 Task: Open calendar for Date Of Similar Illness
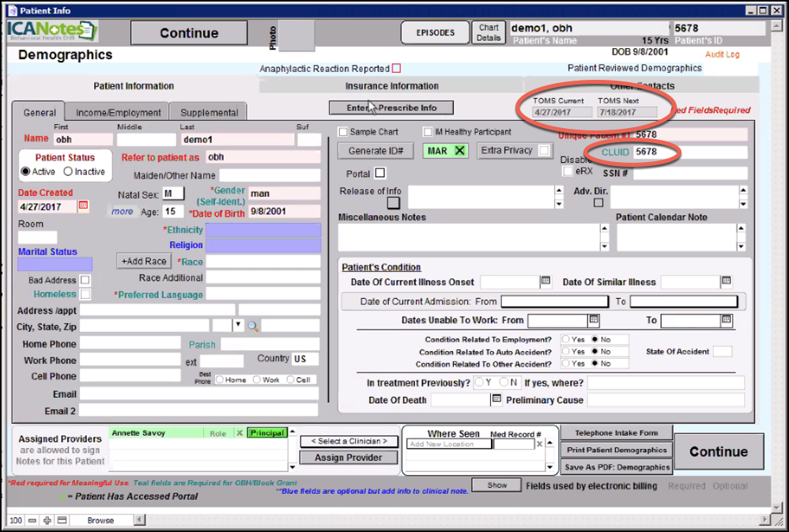(x=726, y=281)
